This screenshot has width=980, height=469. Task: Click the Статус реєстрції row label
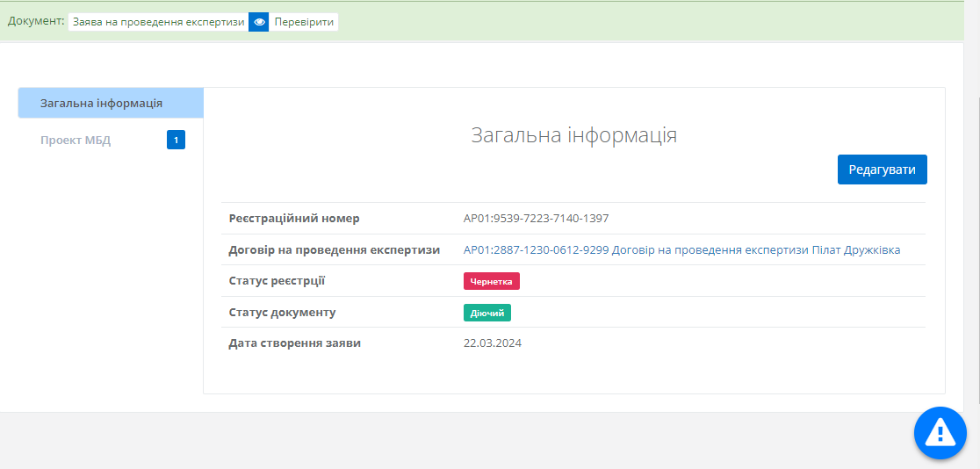point(277,281)
